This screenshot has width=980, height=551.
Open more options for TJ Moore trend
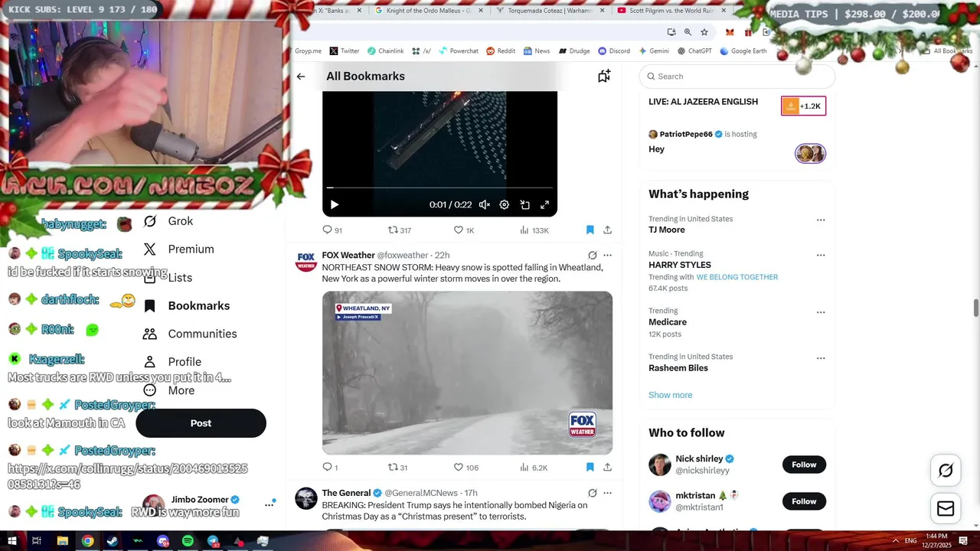pyautogui.click(x=821, y=220)
